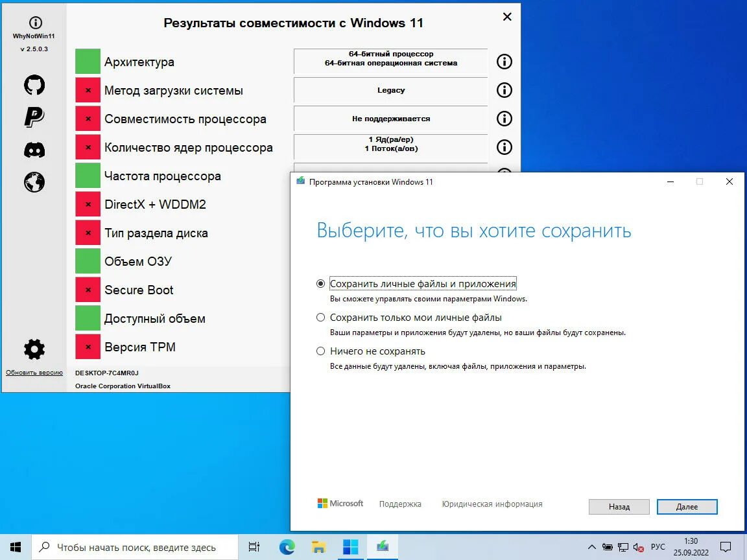
Task: Click red status box for Метод загрузки системы
Action: tap(88, 90)
